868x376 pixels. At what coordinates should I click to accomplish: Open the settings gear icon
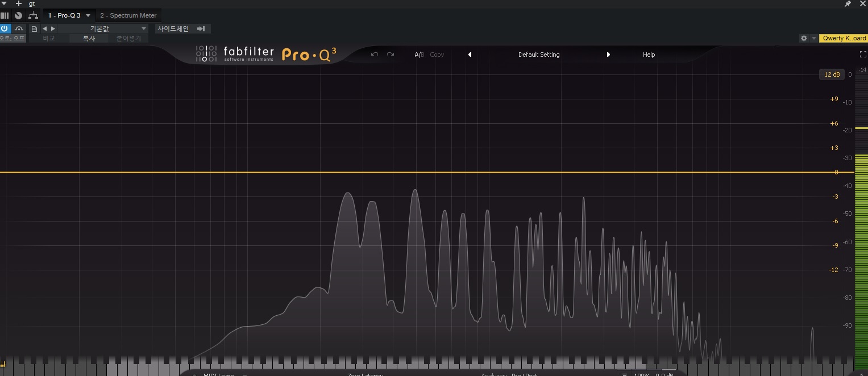(804, 38)
